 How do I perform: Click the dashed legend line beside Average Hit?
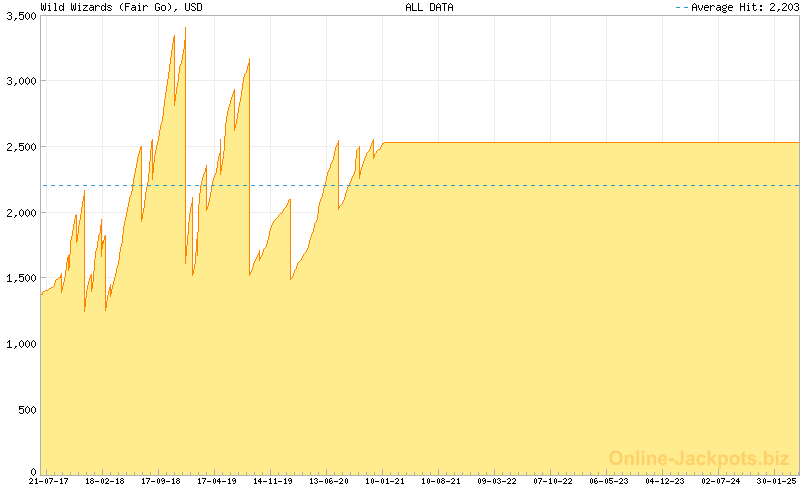click(x=682, y=7)
